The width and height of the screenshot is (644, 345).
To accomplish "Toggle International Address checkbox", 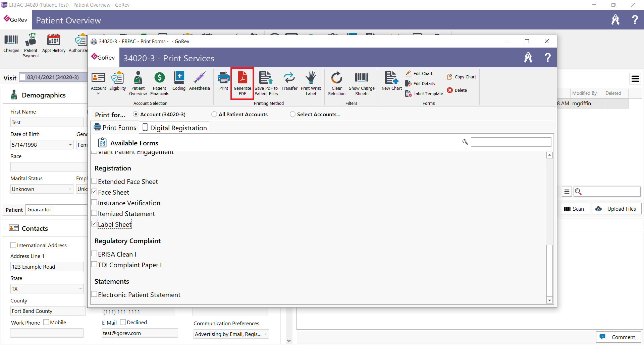I will (x=13, y=245).
